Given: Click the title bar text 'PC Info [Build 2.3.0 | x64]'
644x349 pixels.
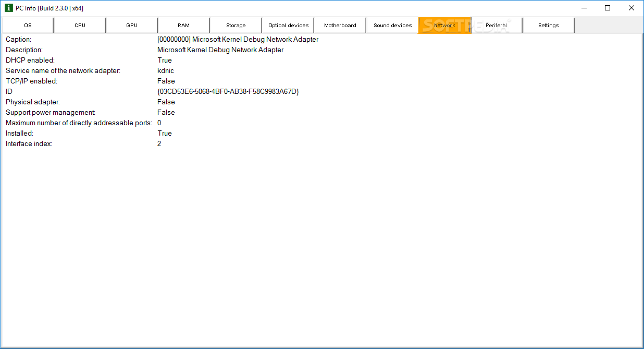Looking at the screenshot, I should click(x=49, y=8).
